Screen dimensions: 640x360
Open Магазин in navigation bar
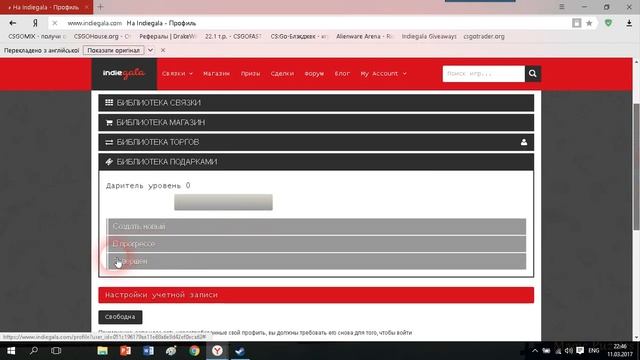coord(216,73)
